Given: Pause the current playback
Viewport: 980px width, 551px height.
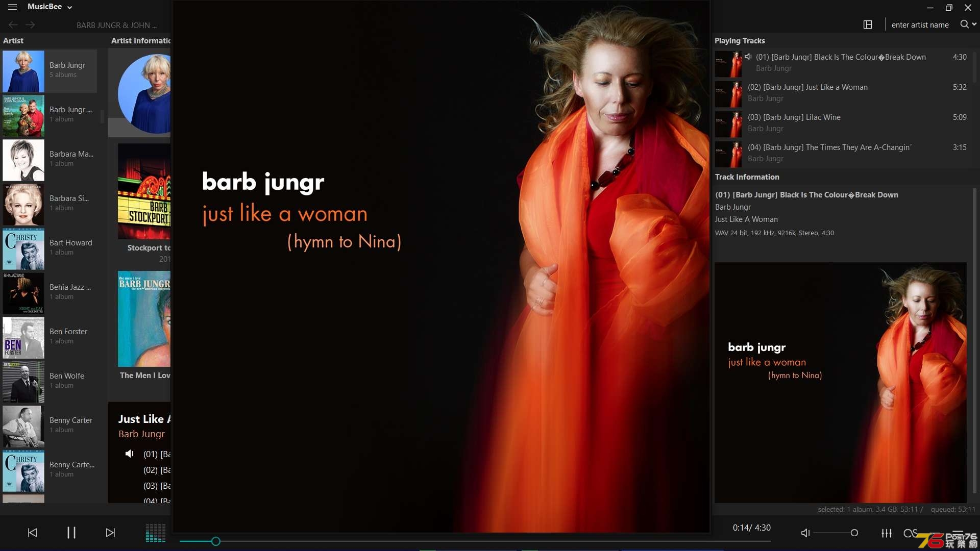Looking at the screenshot, I should pyautogui.click(x=71, y=533).
